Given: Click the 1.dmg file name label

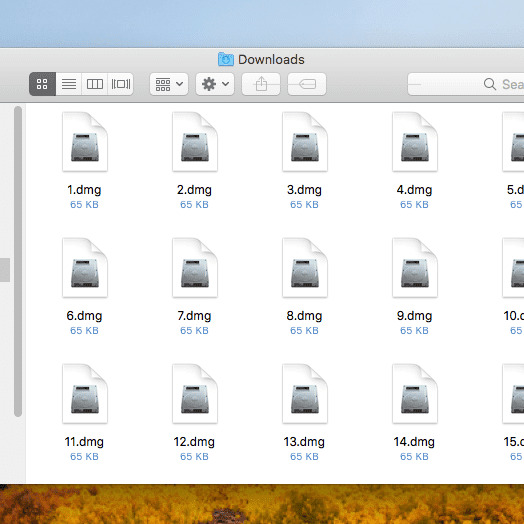Looking at the screenshot, I should point(84,190).
